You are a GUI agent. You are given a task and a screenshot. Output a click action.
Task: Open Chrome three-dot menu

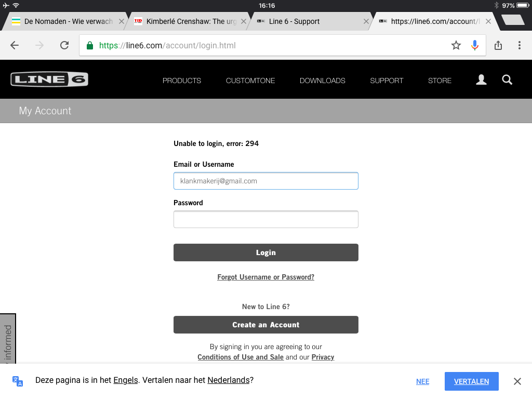[519, 46]
